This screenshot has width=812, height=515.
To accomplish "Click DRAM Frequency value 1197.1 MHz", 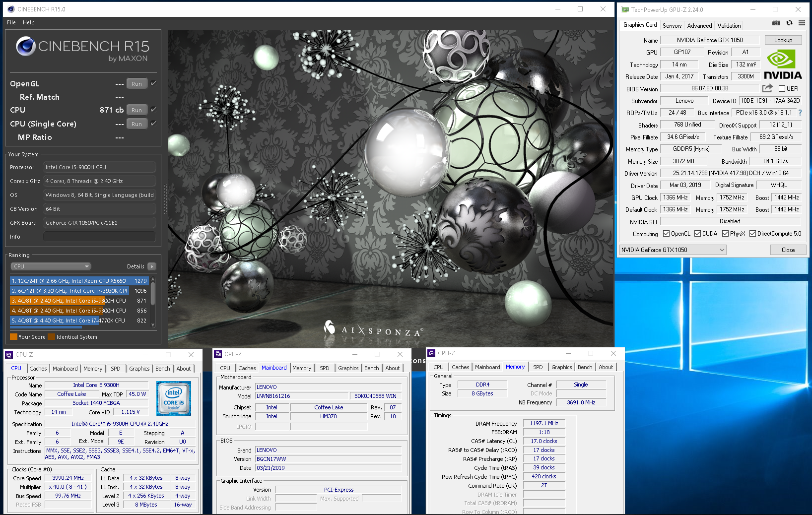I will [x=543, y=423].
